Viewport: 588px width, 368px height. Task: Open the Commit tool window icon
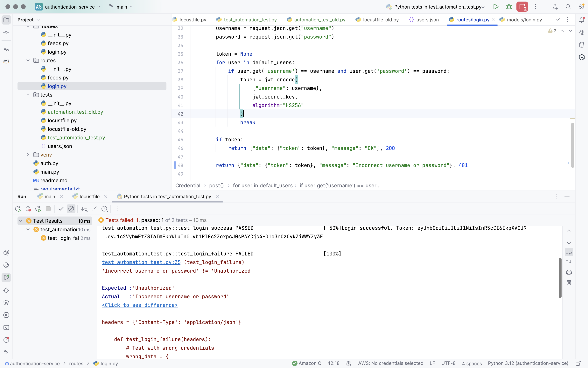6,32
